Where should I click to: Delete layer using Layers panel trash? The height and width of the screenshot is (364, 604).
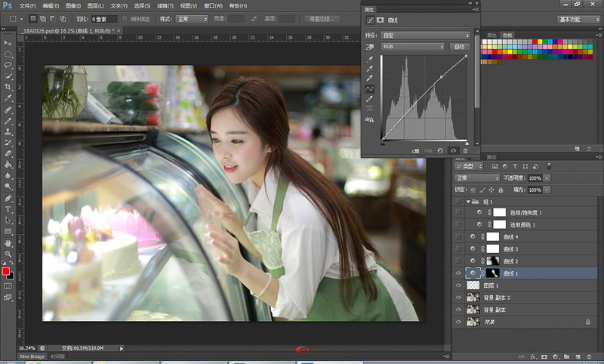tap(589, 357)
